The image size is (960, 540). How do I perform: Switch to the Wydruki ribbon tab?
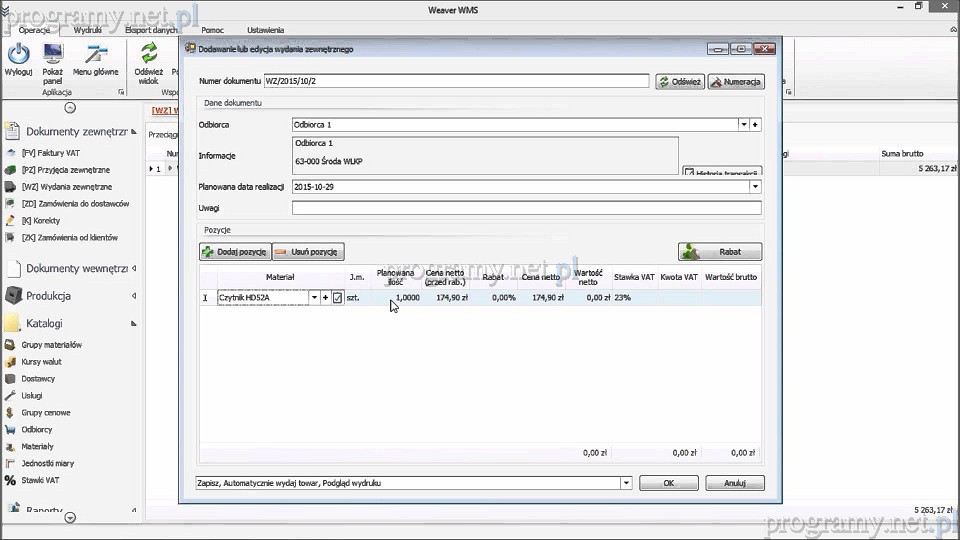88,31
